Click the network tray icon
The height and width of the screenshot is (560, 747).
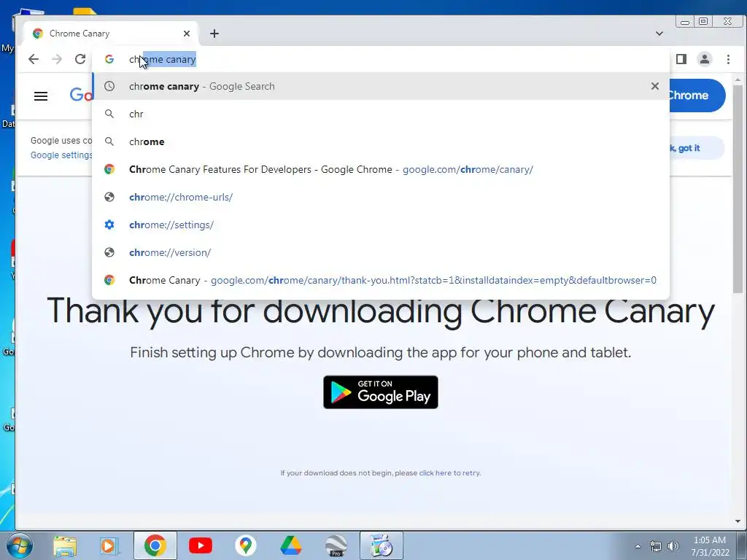656,547
